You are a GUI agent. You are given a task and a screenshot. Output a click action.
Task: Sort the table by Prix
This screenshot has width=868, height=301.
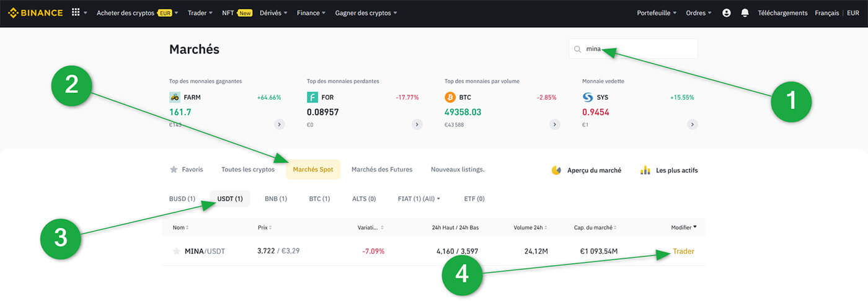[x=265, y=228]
